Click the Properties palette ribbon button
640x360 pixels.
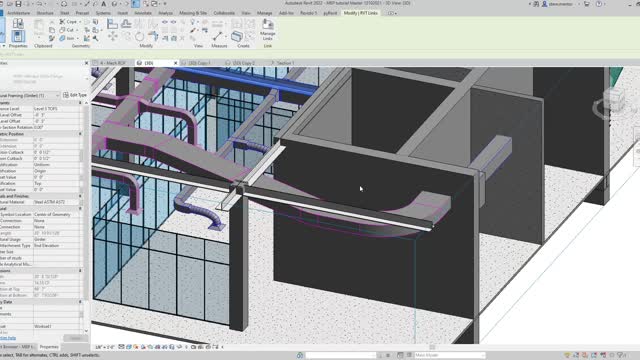pyautogui.click(x=18, y=36)
